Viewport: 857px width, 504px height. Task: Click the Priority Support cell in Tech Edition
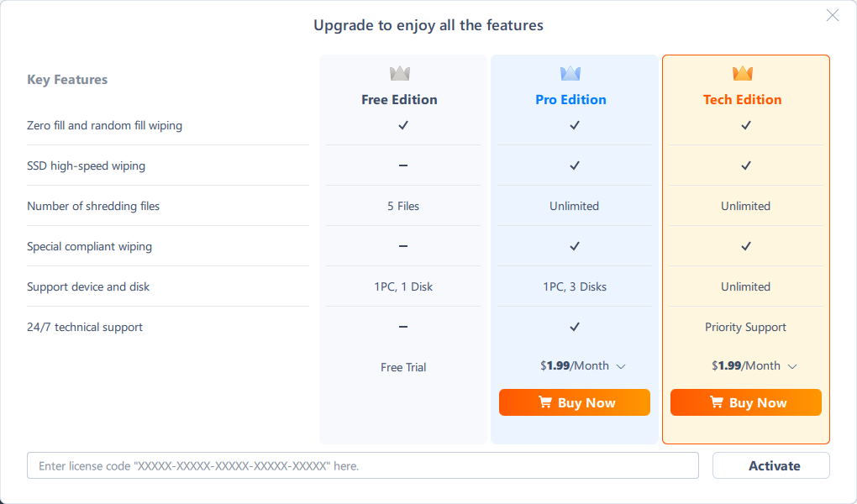coord(746,327)
